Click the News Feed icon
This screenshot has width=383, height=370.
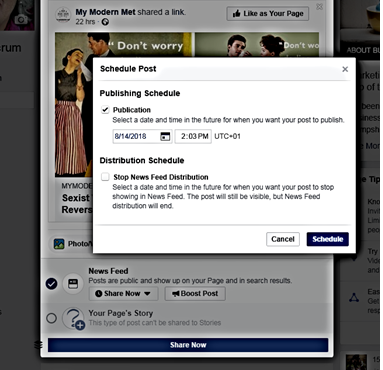click(73, 284)
